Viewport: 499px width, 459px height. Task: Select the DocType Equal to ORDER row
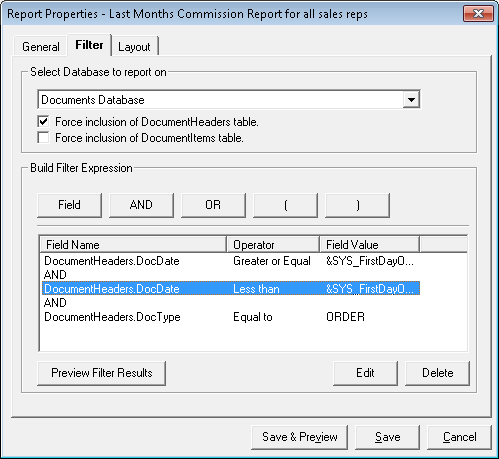[x=231, y=317]
